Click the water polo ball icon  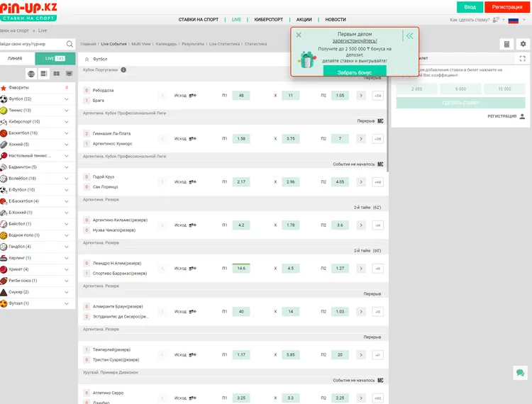click(4, 235)
